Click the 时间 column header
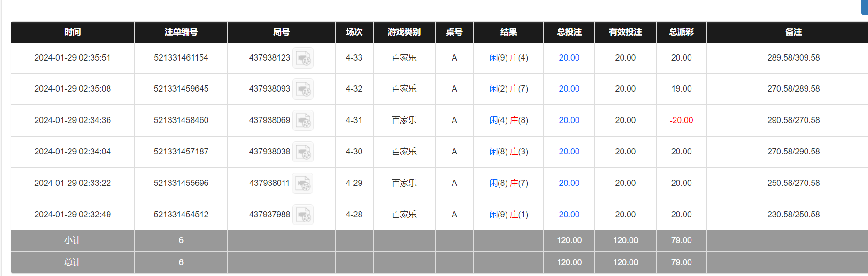 click(x=73, y=32)
